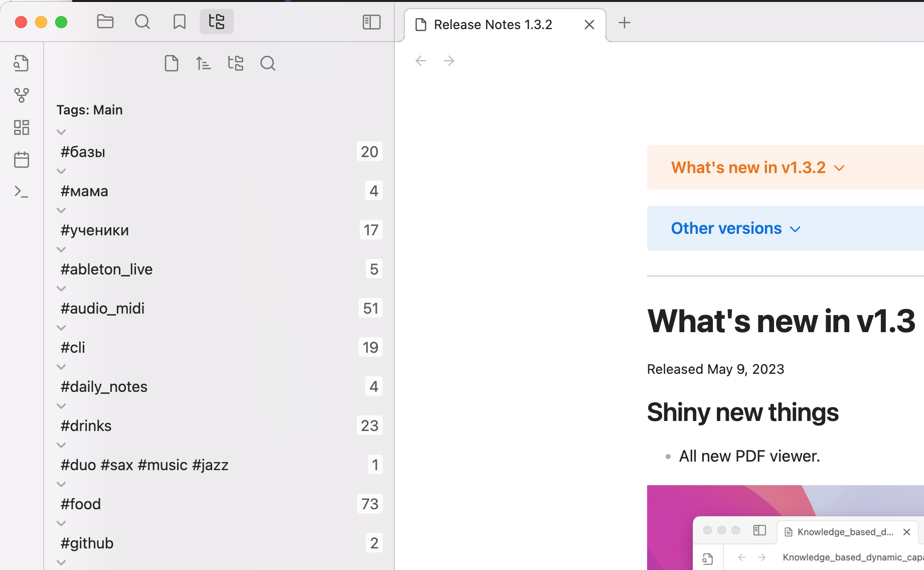Change tag sorting with the sort icon
This screenshot has height=570, width=924.
[x=204, y=63]
